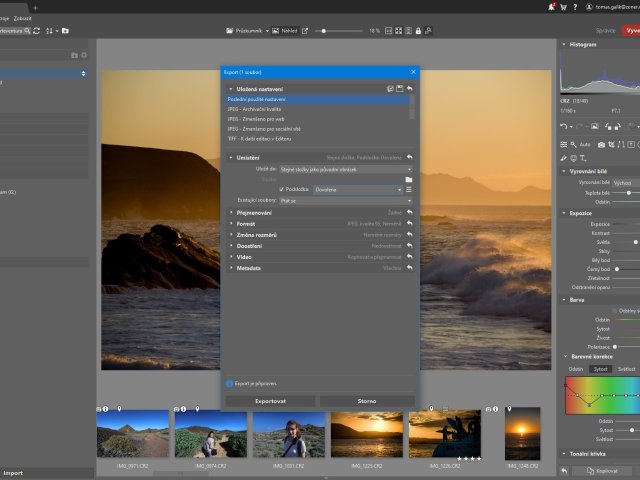Rotate the image left icon
This screenshot has height=480, width=640.
tap(608, 127)
